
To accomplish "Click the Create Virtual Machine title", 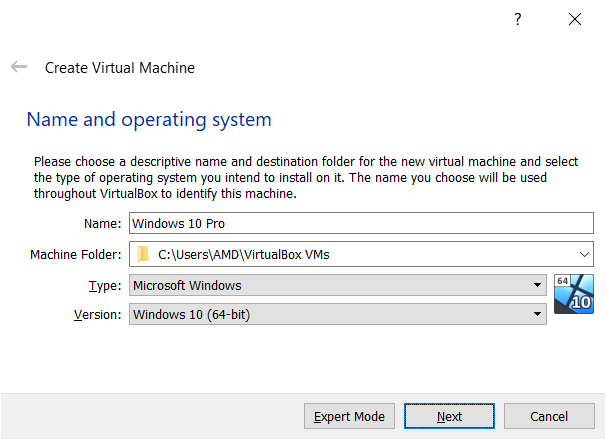I will point(120,68).
